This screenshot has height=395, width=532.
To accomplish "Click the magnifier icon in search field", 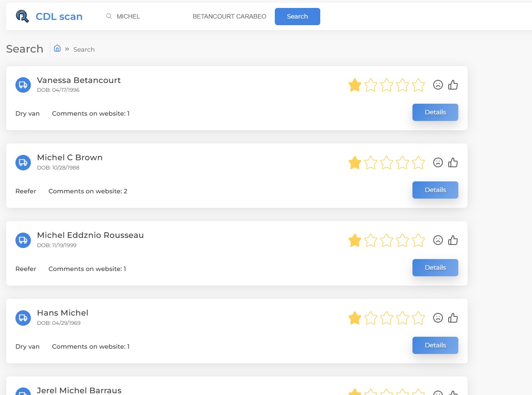I will point(109,16).
